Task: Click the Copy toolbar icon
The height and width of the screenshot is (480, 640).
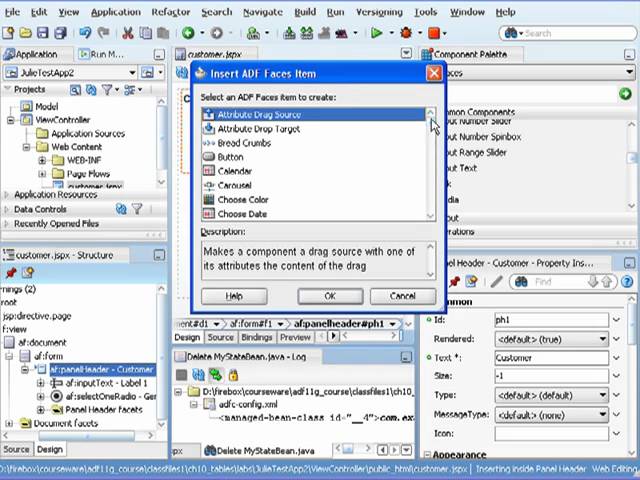Action: [146, 33]
